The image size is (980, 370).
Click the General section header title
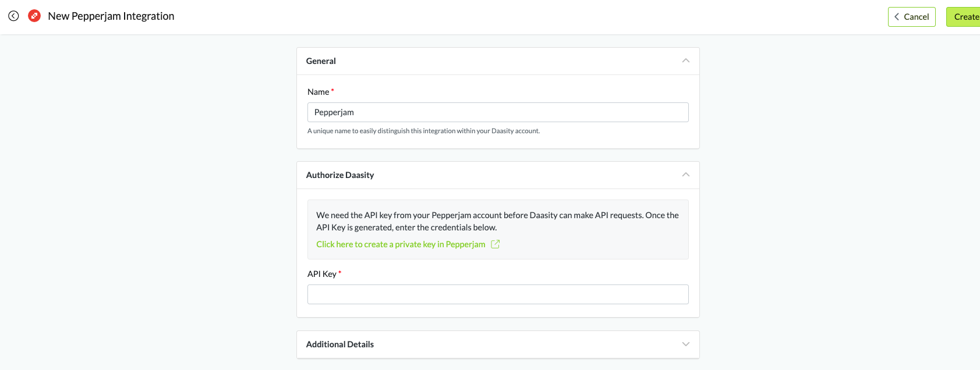[321, 61]
